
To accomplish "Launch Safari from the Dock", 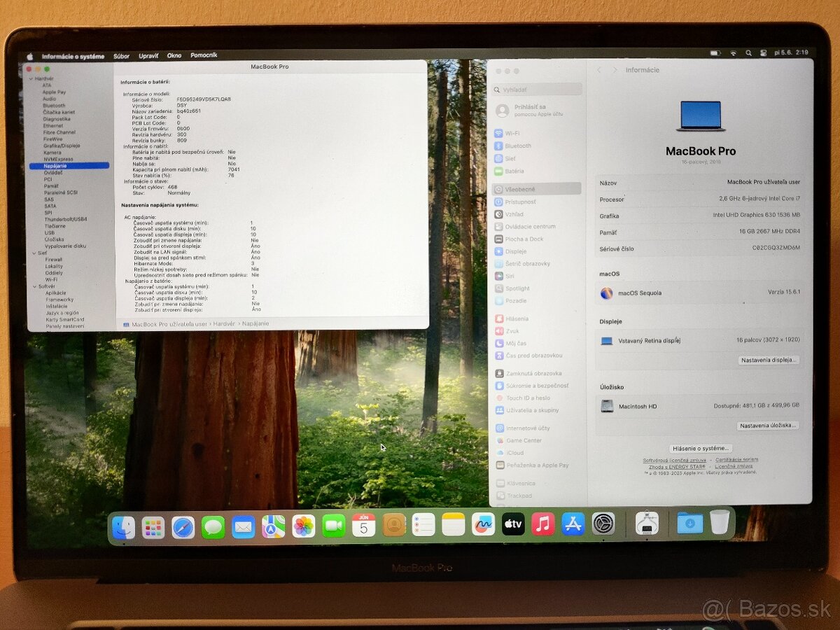I will (183, 526).
